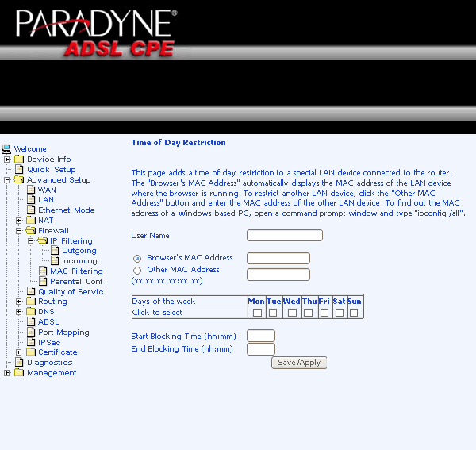The width and height of the screenshot is (476, 450).
Task: Check the Fri checkbox
Action: (x=324, y=313)
